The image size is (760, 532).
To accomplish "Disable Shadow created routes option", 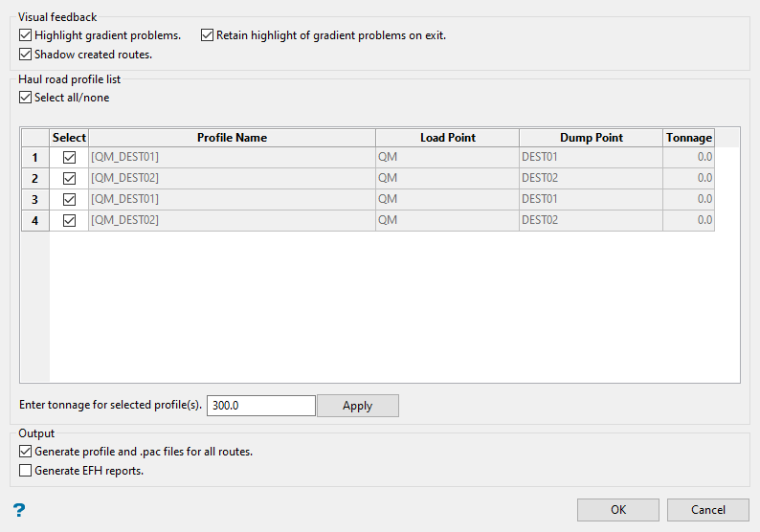I will 26,55.
